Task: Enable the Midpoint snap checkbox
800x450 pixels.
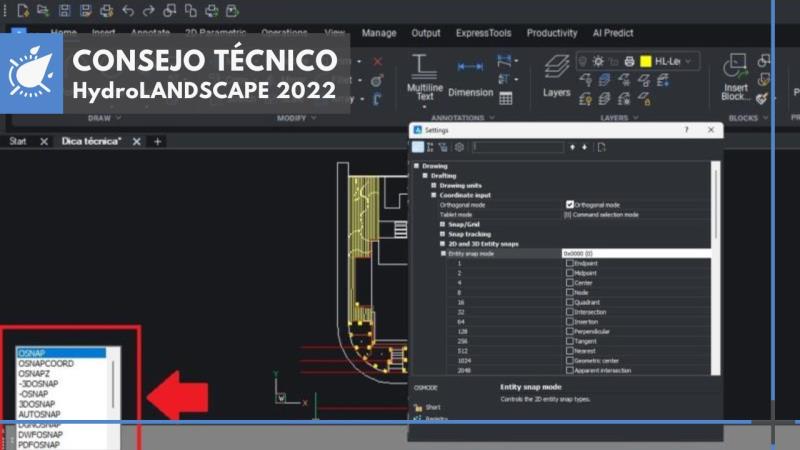Action: click(x=570, y=273)
